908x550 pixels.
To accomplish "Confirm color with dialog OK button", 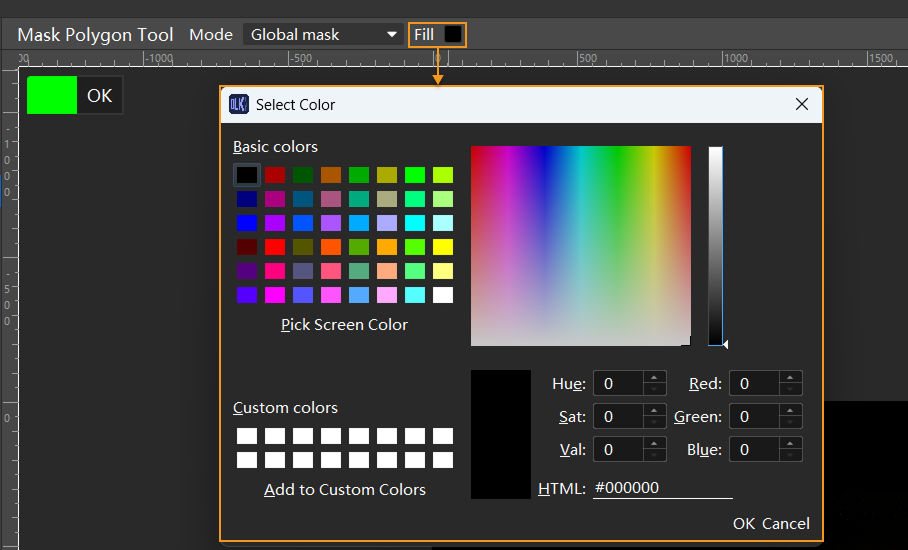I will [x=743, y=524].
